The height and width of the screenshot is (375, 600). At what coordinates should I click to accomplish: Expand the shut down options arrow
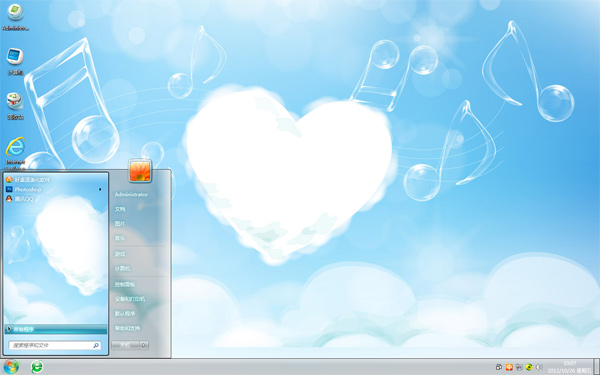(x=144, y=345)
